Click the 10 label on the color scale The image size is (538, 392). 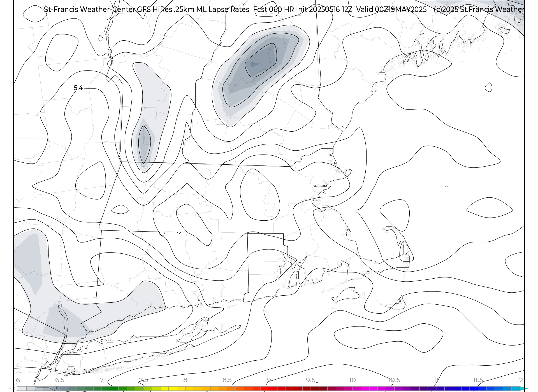[352, 380]
